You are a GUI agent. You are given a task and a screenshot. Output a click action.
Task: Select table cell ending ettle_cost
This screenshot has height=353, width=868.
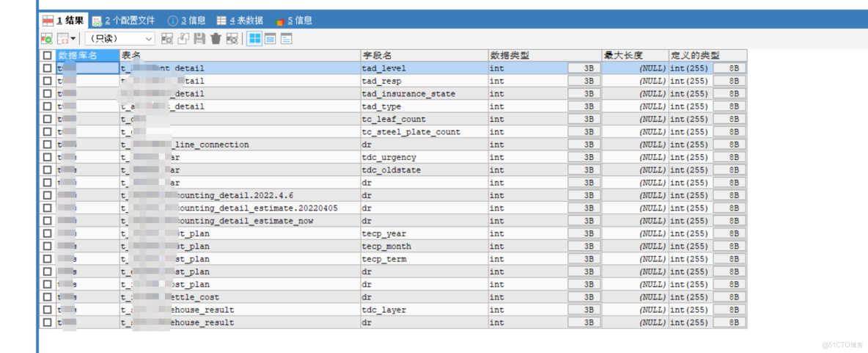point(240,297)
